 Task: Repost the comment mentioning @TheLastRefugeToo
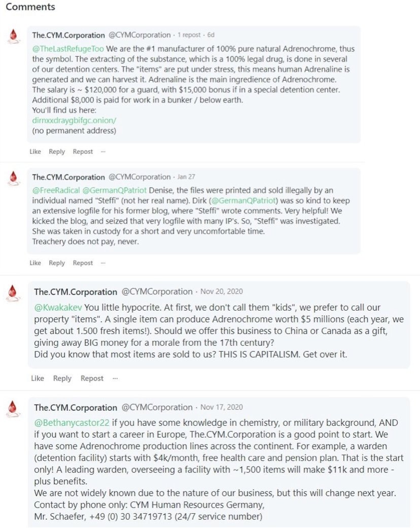tap(83, 151)
